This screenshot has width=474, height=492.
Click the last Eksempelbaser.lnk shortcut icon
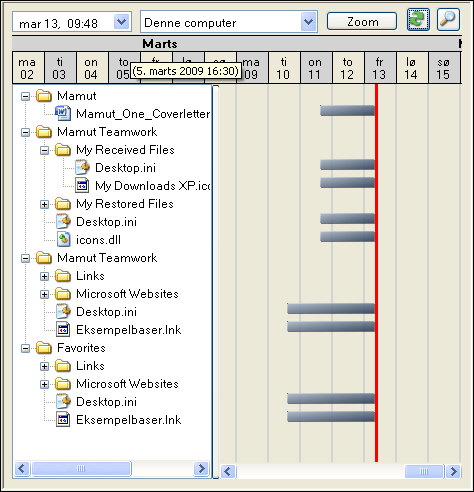tap(63, 420)
